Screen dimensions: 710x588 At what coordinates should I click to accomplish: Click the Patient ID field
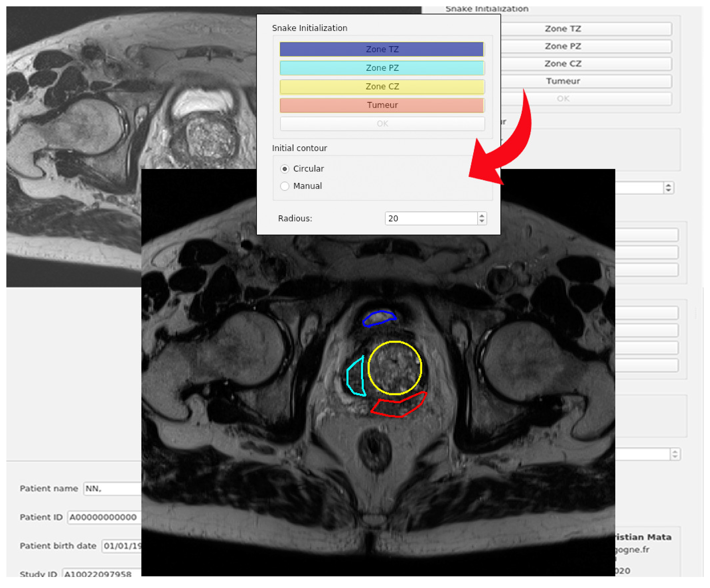click(x=104, y=517)
